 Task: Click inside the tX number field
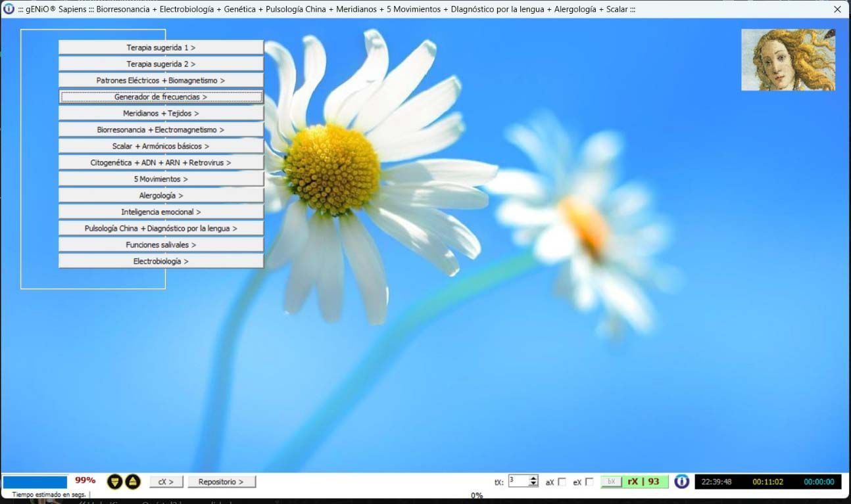pyautogui.click(x=518, y=481)
